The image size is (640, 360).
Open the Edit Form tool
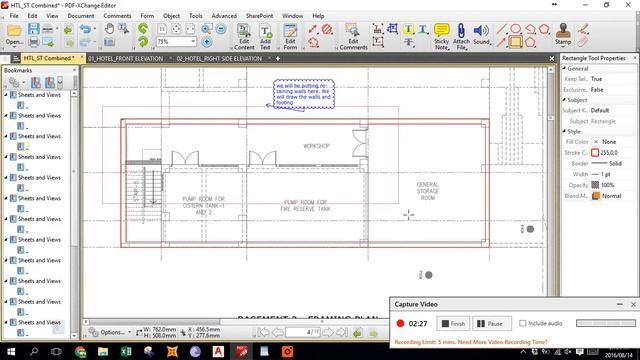point(290,36)
